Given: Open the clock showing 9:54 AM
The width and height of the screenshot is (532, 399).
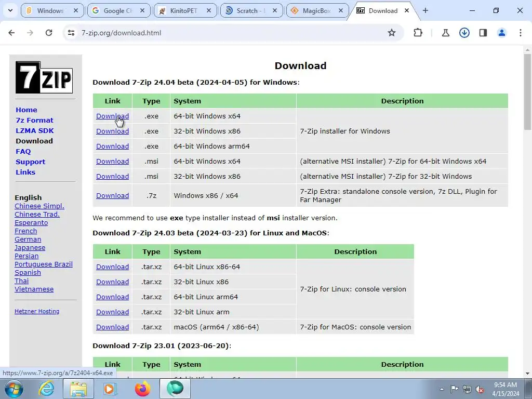Looking at the screenshot, I should tap(506, 389).
